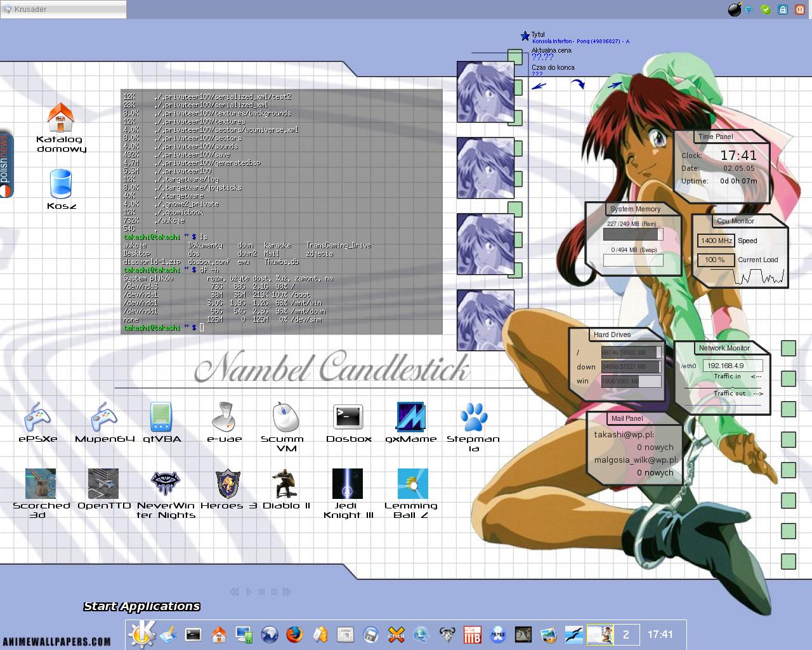Click the Uptime value 0d 0h 07m

point(738,181)
